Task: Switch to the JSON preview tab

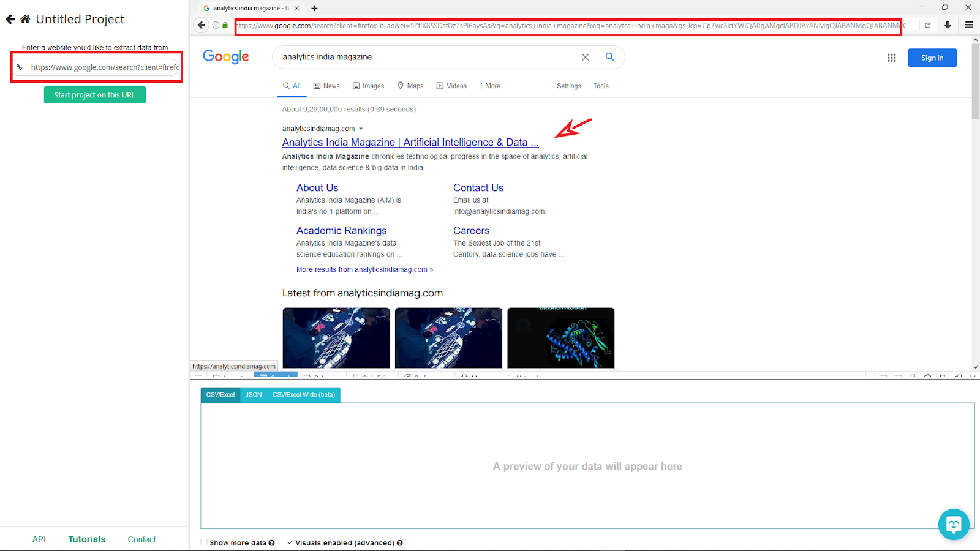Action: tap(254, 395)
